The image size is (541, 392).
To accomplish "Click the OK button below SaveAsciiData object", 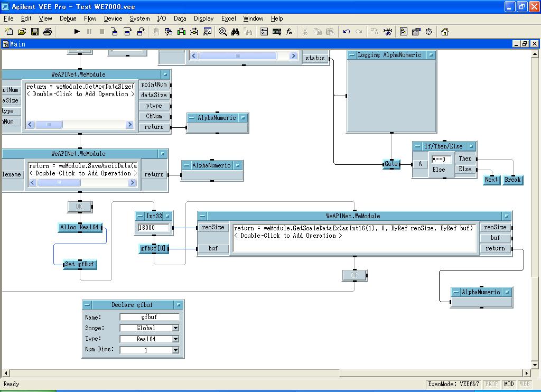I will (79, 206).
